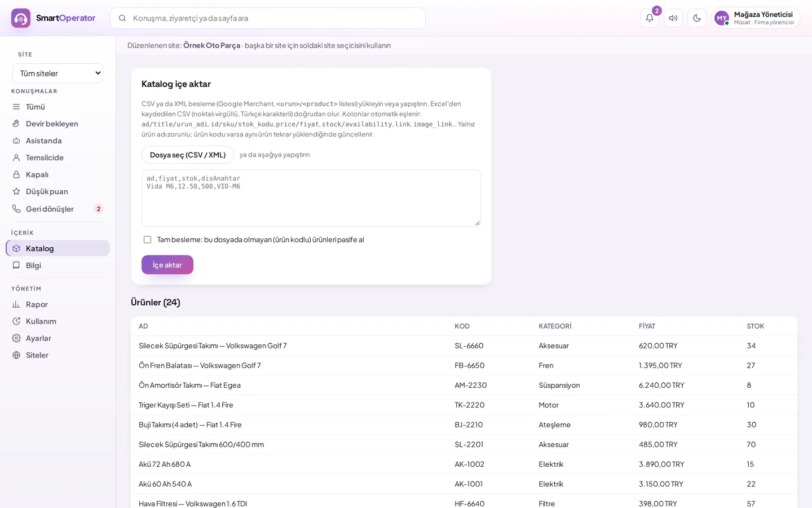The image size is (812, 508).
Task: Go to Devir bekleyen conversations
Action: tap(58, 124)
